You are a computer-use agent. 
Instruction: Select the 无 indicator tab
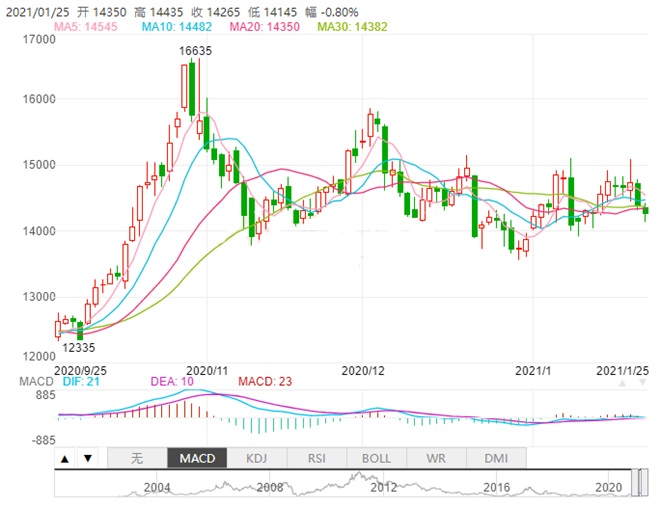click(x=137, y=458)
